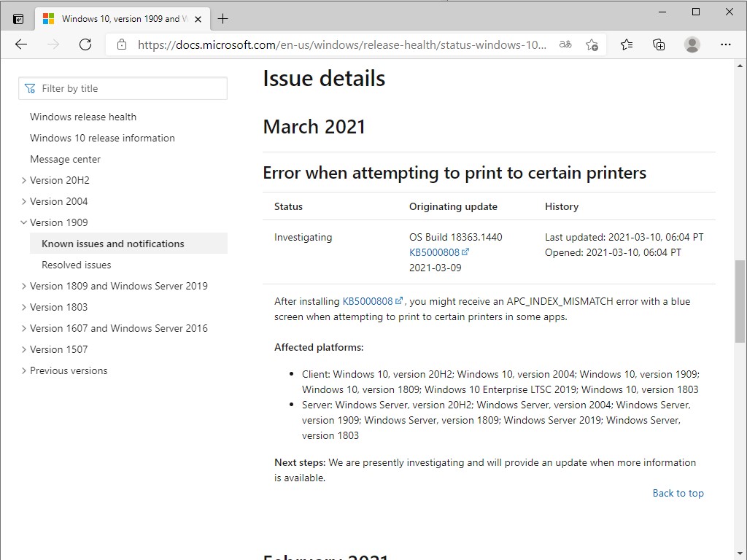Open the Collections icon in toolbar
Image resolution: width=747 pixels, height=560 pixels.
[x=659, y=44]
